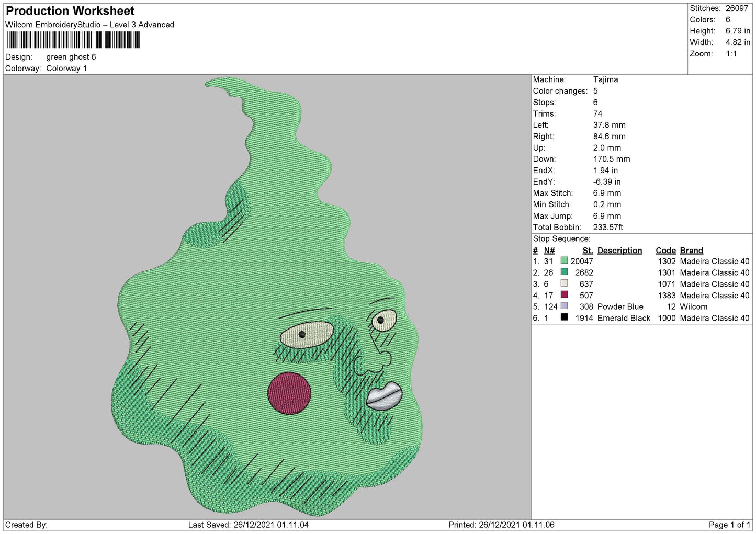Click stitch count '2682' in row 2
756x534 pixels.
coord(584,272)
